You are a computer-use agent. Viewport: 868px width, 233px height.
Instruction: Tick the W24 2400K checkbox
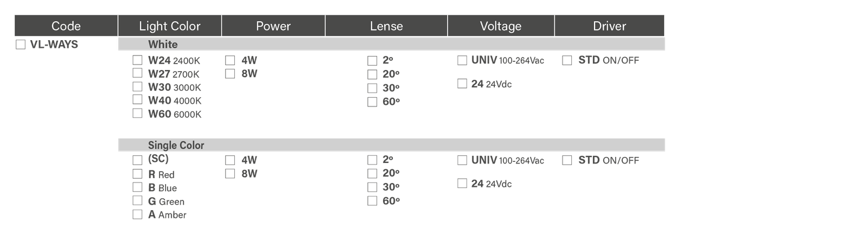pyautogui.click(x=138, y=60)
